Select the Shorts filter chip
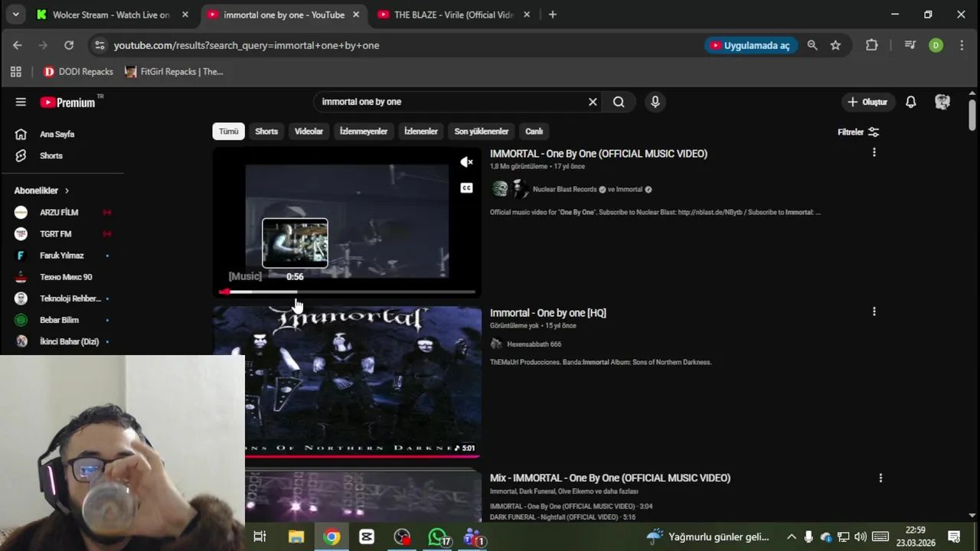The image size is (980, 551). click(x=266, y=132)
